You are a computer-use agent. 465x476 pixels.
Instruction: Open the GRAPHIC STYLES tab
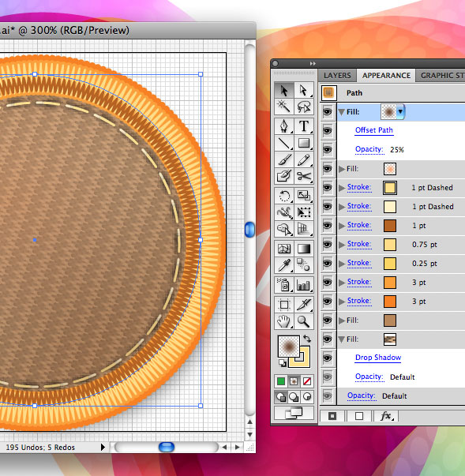442,75
